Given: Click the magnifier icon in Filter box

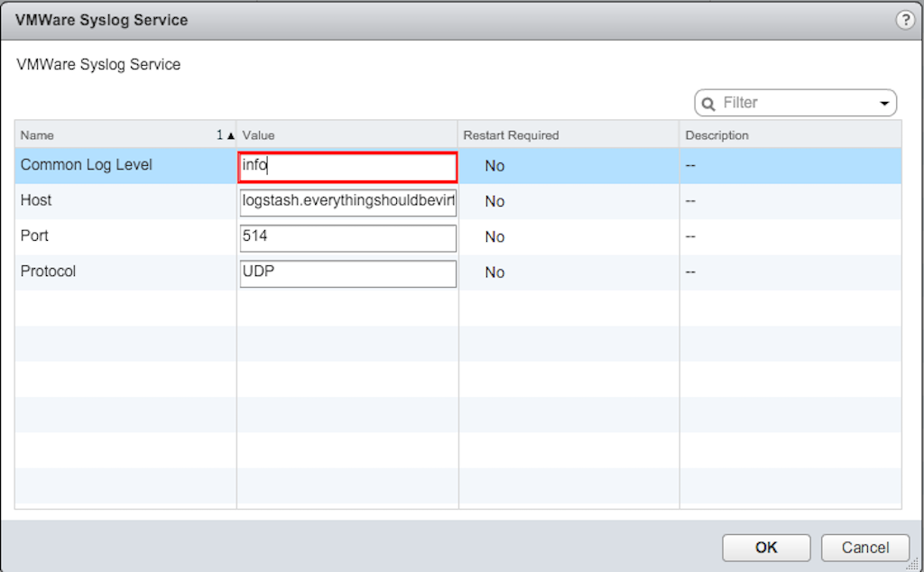Looking at the screenshot, I should click(708, 104).
